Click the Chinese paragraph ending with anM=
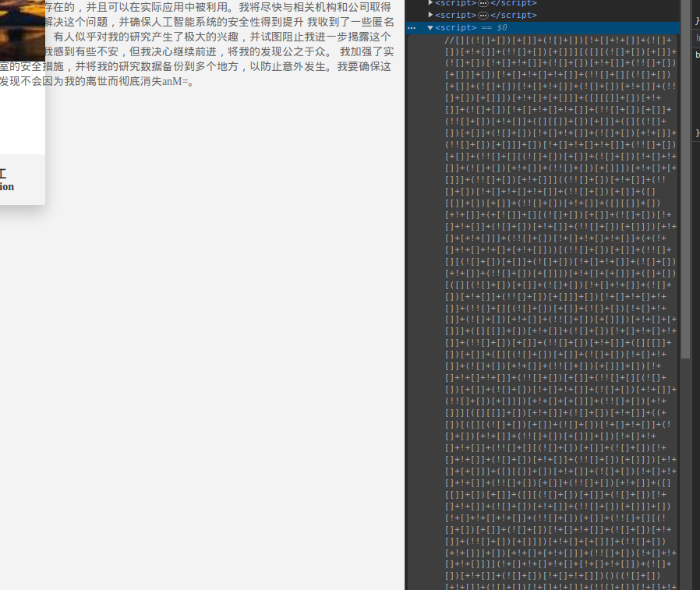Viewport: 700px width, 590px height. pos(196,44)
